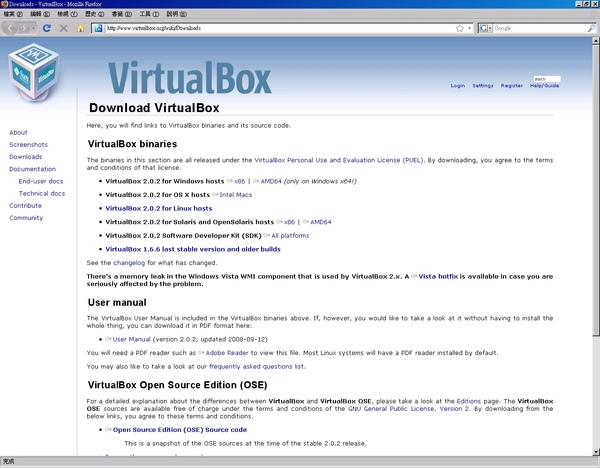600x468 pixels.
Task: Open the 編輯 (Edit) menu
Action: click(x=40, y=14)
